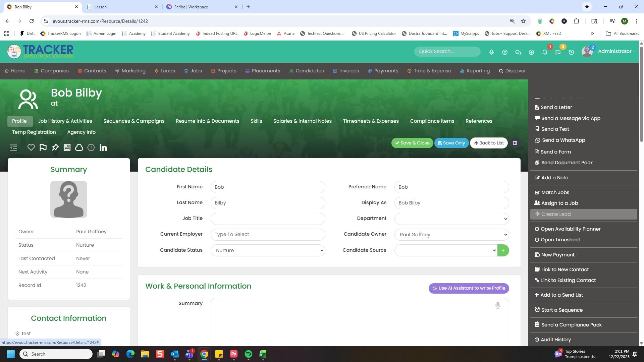644x362 pixels.
Task: Open the Candidates menu item
Action: point(306,71)
